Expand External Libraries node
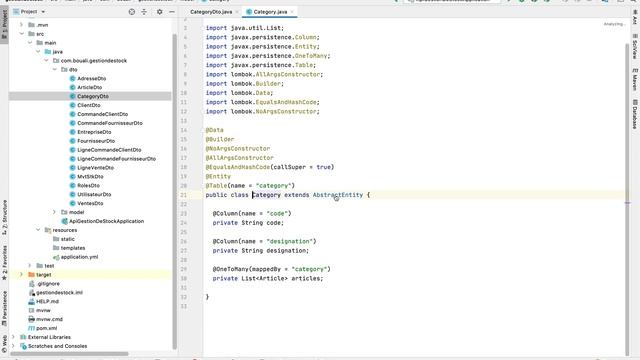Viewport: 640px width, 360px height. click(13, 337)
